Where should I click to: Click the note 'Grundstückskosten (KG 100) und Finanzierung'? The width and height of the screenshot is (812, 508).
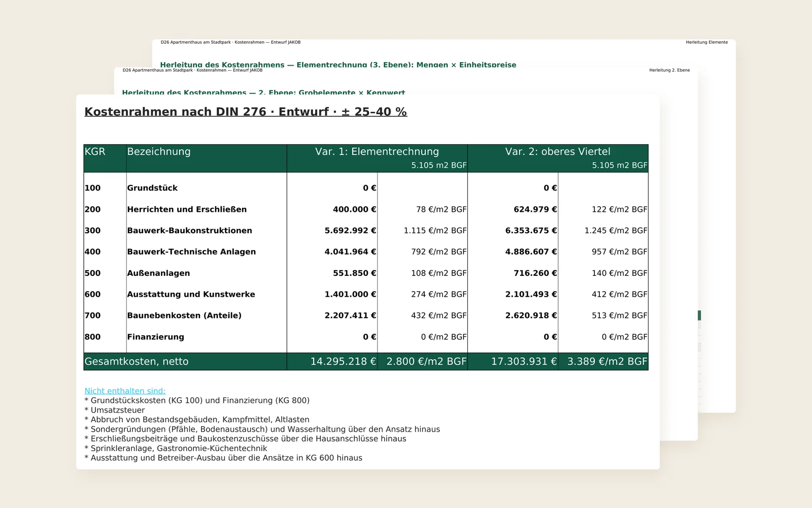(197, 400)
